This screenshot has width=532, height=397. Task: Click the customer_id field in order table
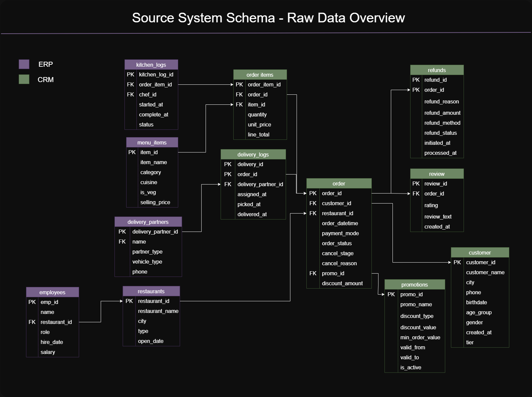coord(336,203)
